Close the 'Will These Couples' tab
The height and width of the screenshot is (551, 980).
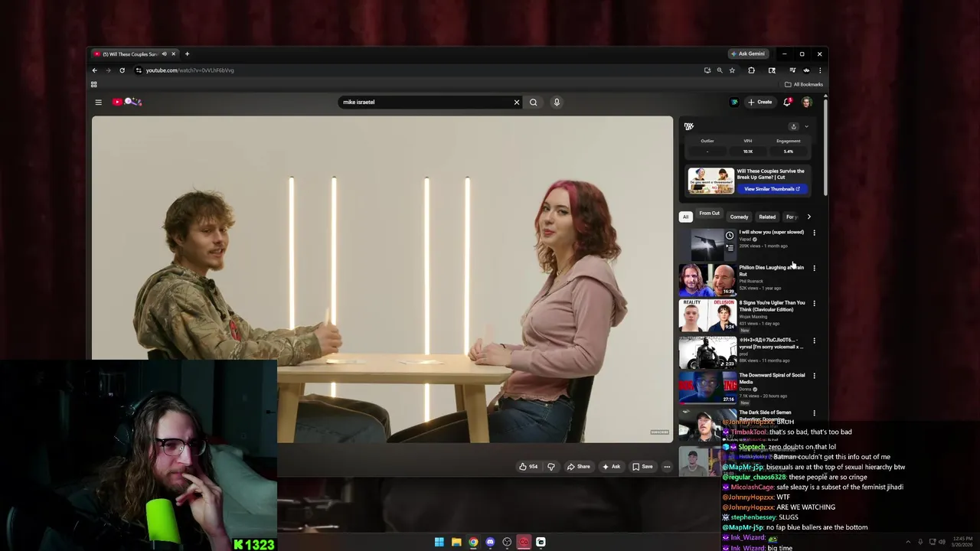173,54
